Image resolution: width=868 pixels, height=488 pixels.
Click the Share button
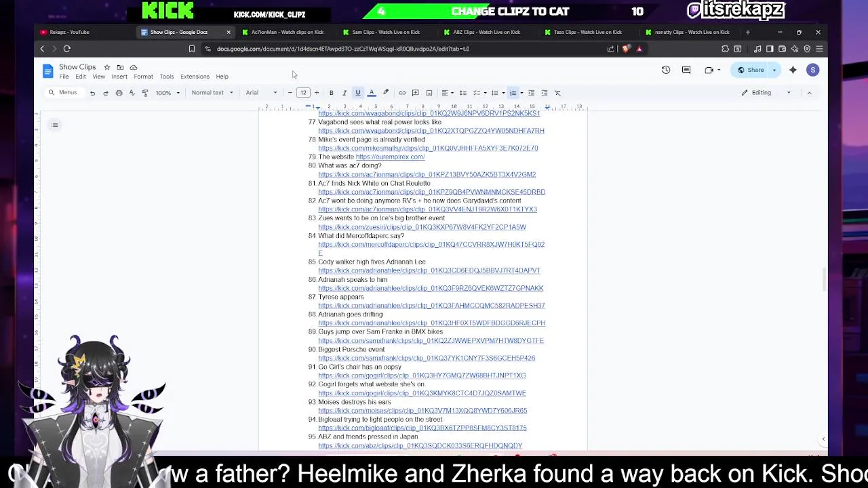[751, 70]
